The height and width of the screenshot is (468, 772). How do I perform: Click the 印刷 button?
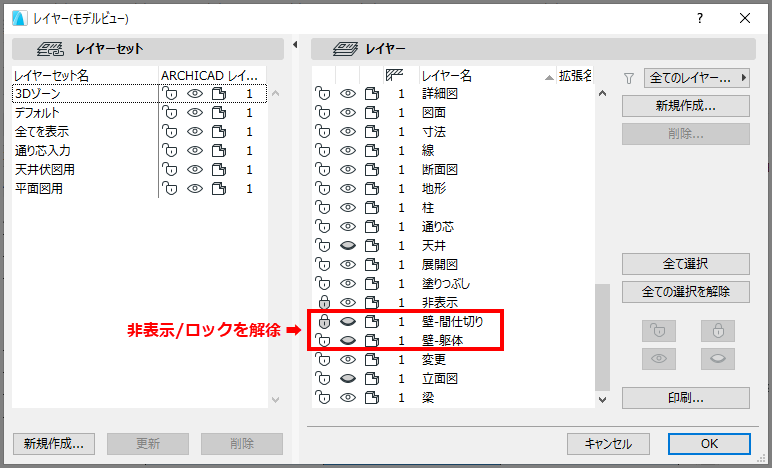(686, 398)
